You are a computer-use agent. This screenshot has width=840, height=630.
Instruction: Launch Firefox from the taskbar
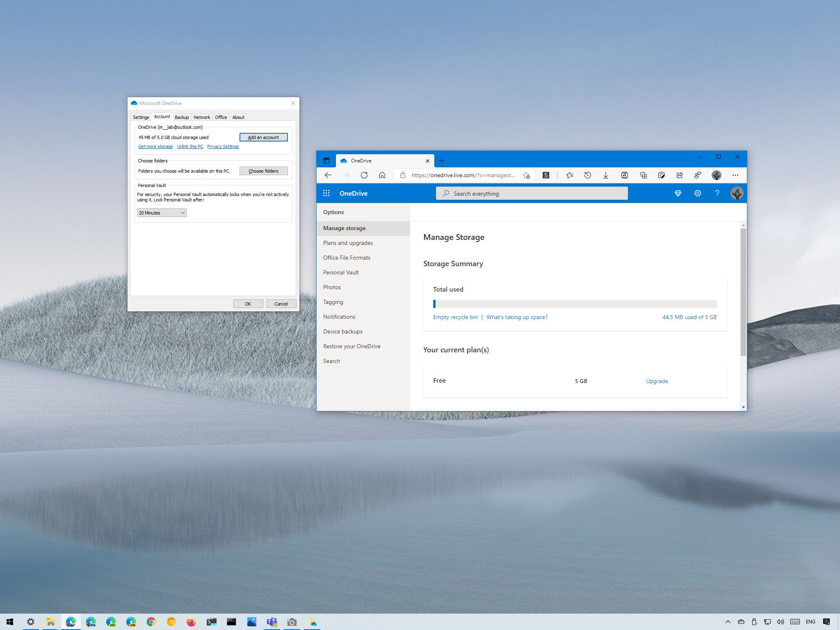coord(191,621)
